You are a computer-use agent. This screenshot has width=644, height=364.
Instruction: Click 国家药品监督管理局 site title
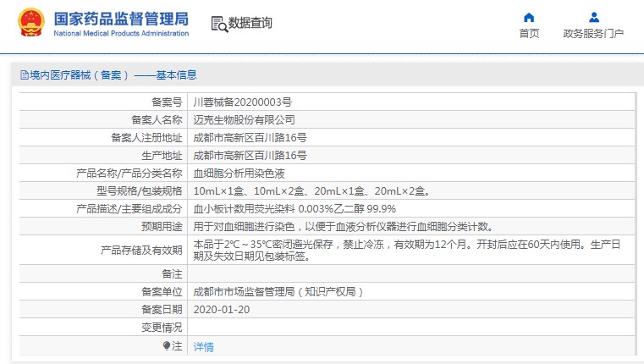click(121, 19)
